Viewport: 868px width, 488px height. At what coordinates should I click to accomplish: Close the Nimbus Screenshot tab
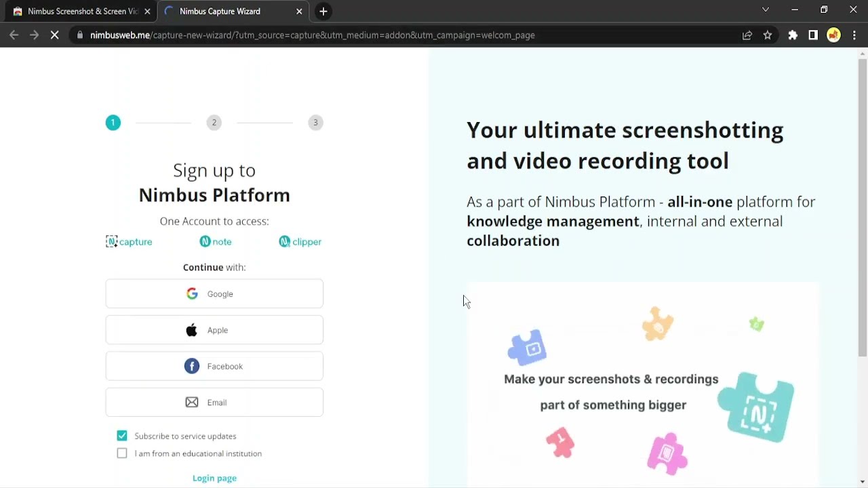147,12
